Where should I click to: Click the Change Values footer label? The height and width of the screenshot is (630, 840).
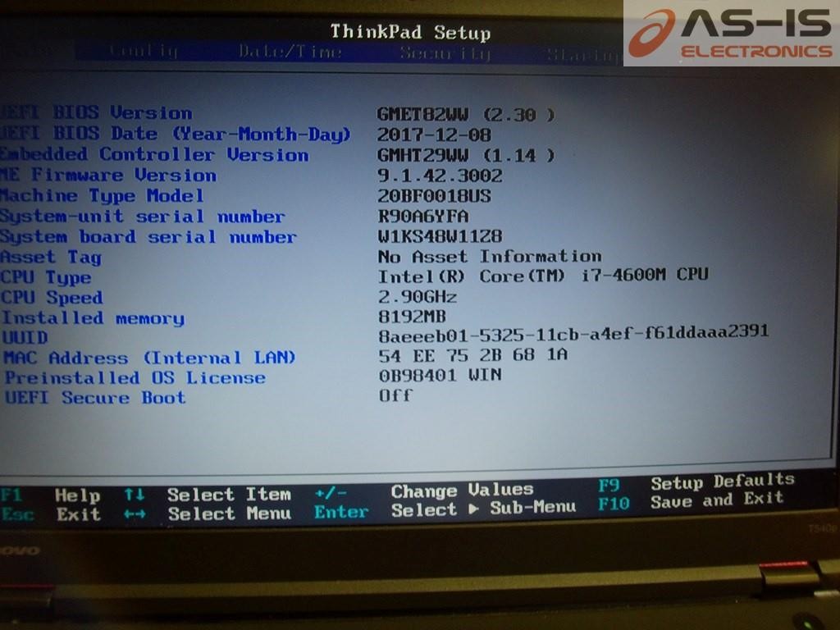pos(463,491)
